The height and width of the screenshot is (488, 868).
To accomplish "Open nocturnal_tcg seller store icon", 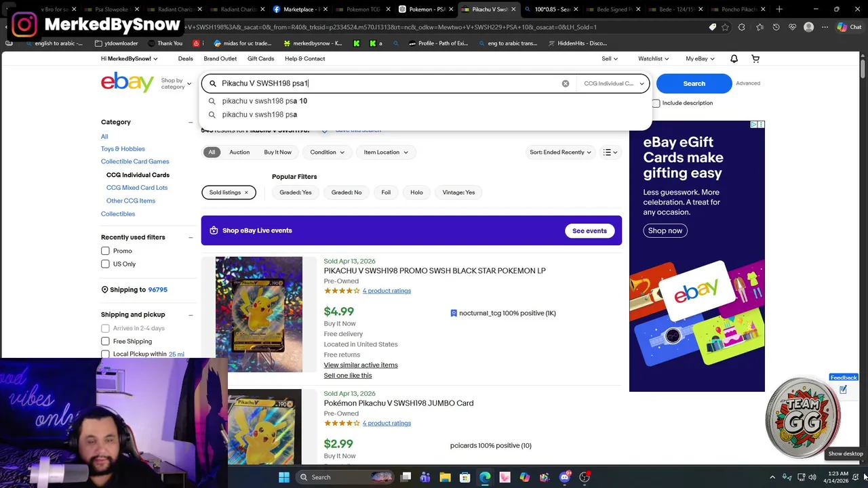I will [454, 313].
